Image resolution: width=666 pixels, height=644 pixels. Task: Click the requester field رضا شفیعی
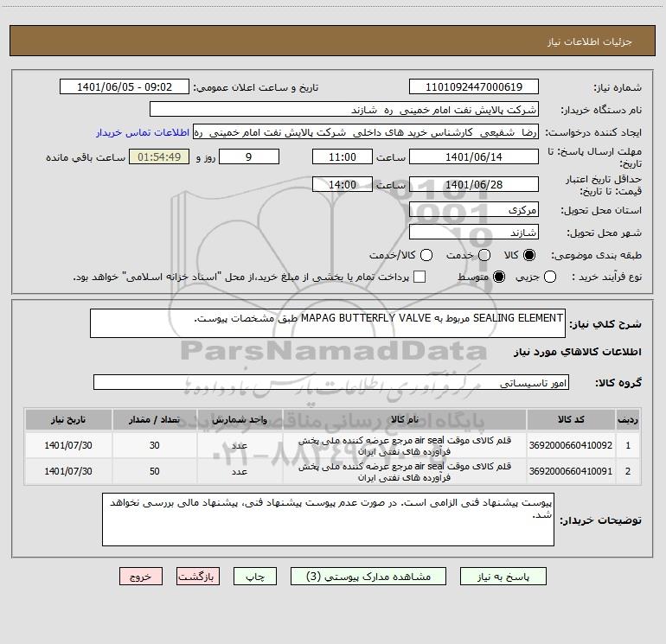366,132
